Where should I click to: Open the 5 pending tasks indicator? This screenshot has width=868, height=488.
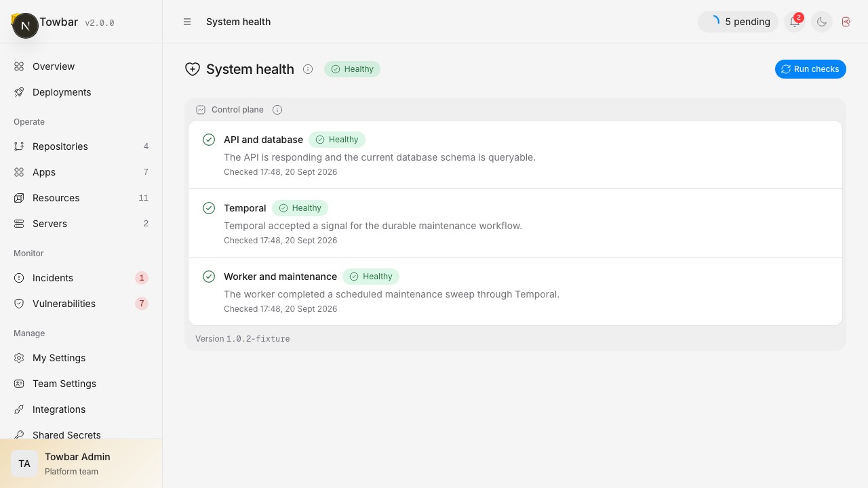[x=738, y=22]
